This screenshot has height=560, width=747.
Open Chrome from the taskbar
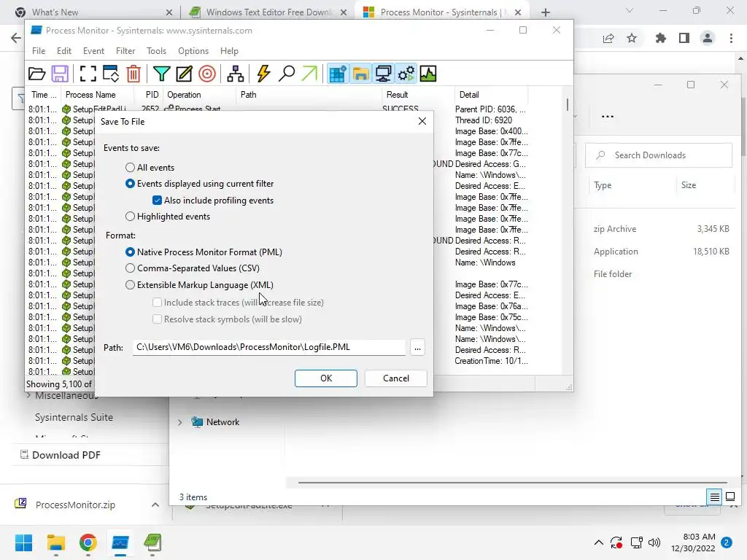pyautogui.click(x=88, y=542)
